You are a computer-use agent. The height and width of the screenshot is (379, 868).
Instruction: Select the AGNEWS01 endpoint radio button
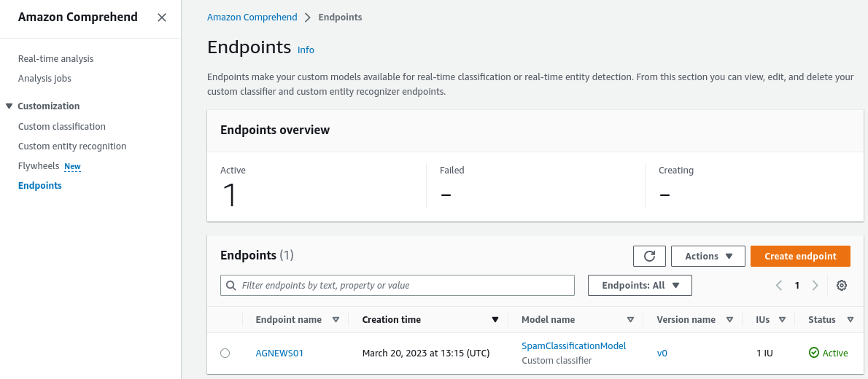tap(225, 353)
